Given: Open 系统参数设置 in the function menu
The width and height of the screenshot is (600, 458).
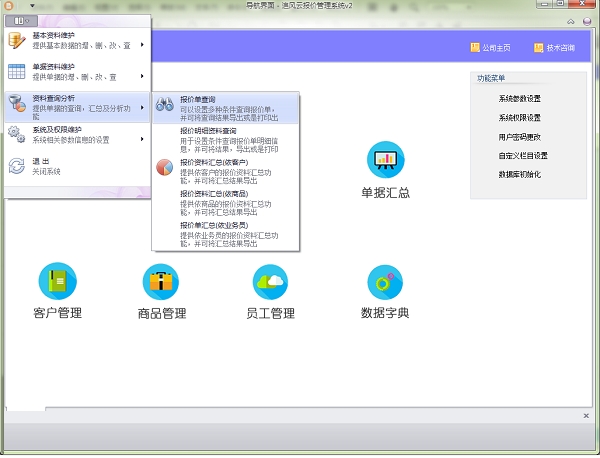Looking at the screenshot, I should 519,99.
